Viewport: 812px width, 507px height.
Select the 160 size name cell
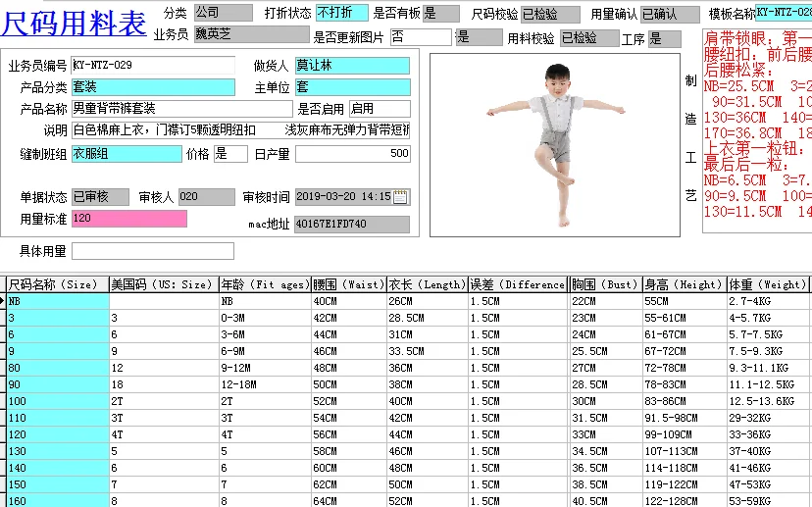click(58, 501)
